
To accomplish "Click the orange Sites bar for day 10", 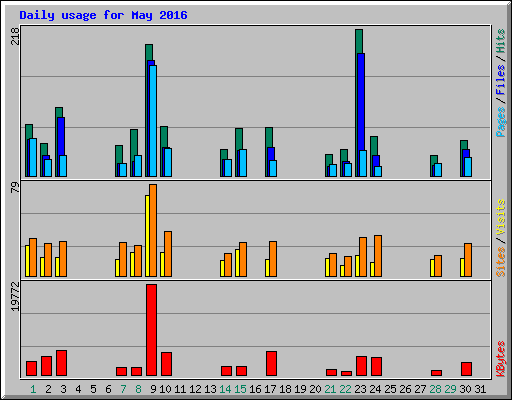I will click(168, 254).
